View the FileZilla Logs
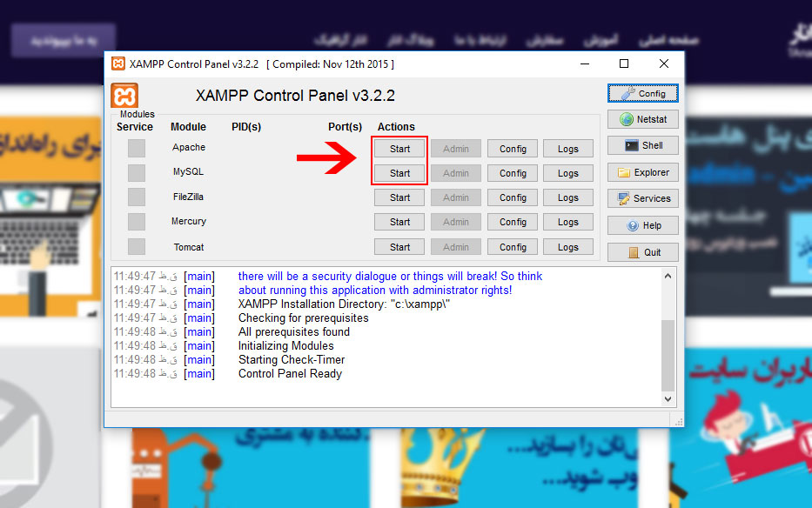 pyautogui.click(x=568, y=197)
